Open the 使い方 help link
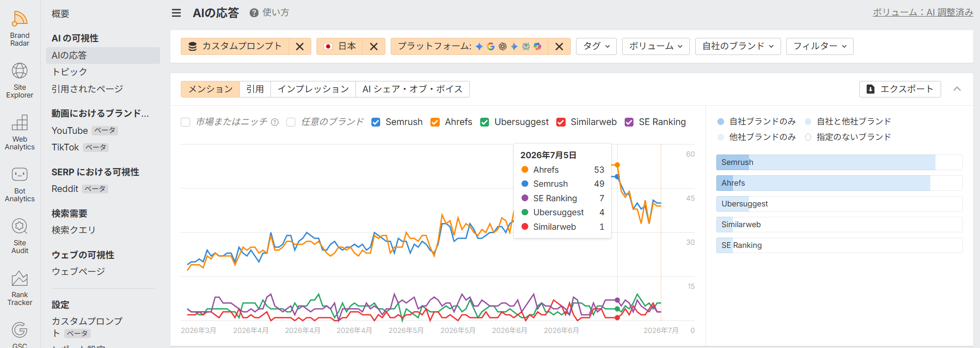Viewport: 980px width, 348px height. pos(276,12)
